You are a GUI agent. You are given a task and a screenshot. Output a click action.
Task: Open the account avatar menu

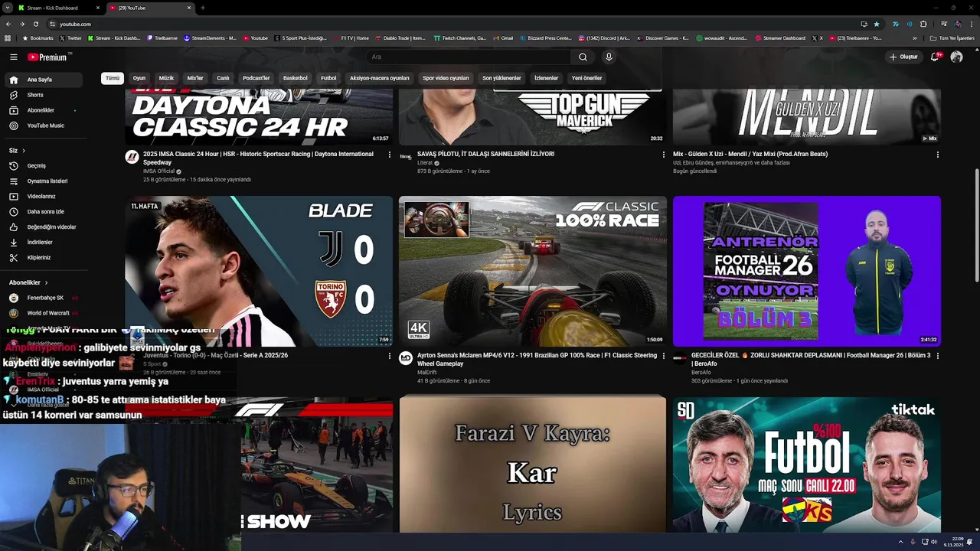[x=956, y=57]
